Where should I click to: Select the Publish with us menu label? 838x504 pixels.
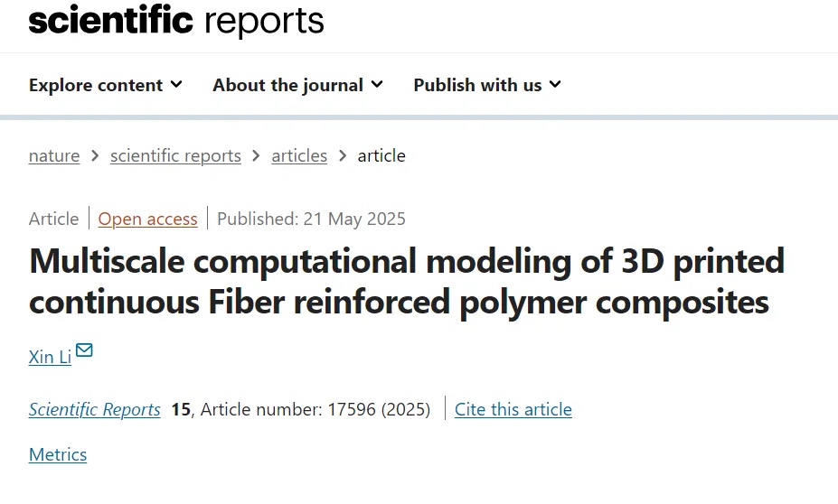(x=477, y=85)
